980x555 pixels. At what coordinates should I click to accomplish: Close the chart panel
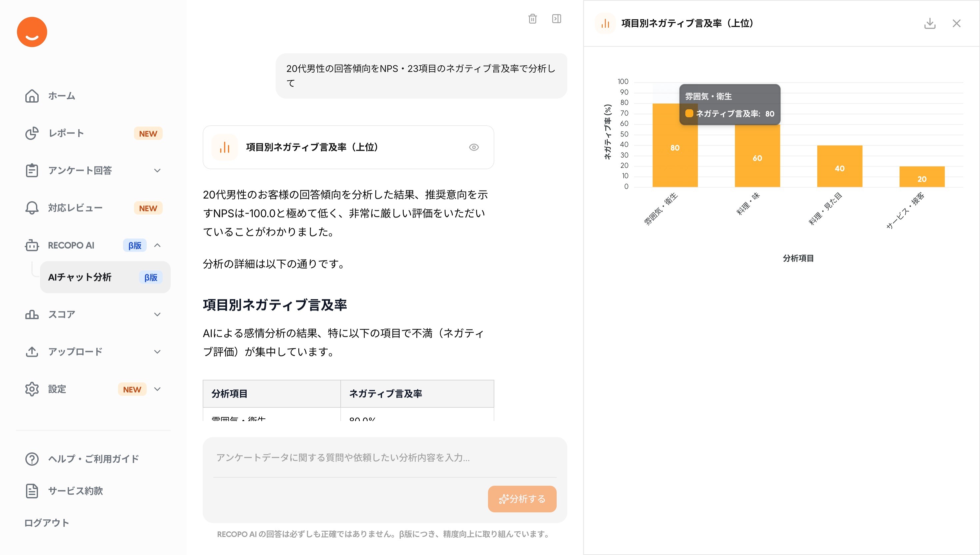(956, 23)
